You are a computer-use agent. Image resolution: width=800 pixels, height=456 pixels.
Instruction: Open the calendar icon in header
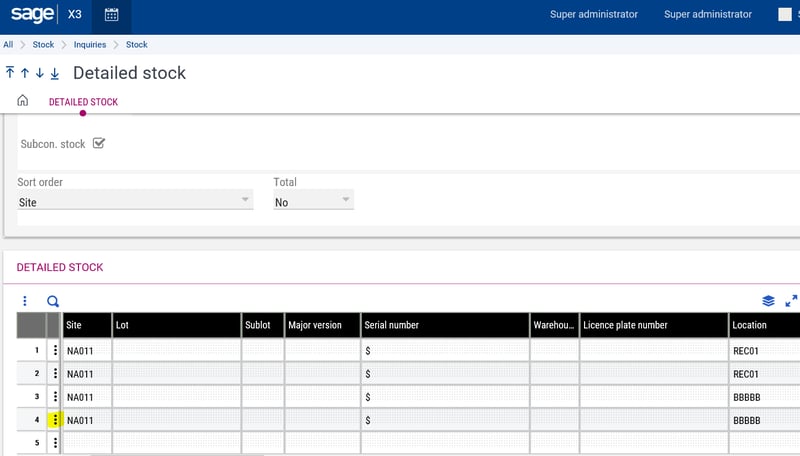pos(111,15)
